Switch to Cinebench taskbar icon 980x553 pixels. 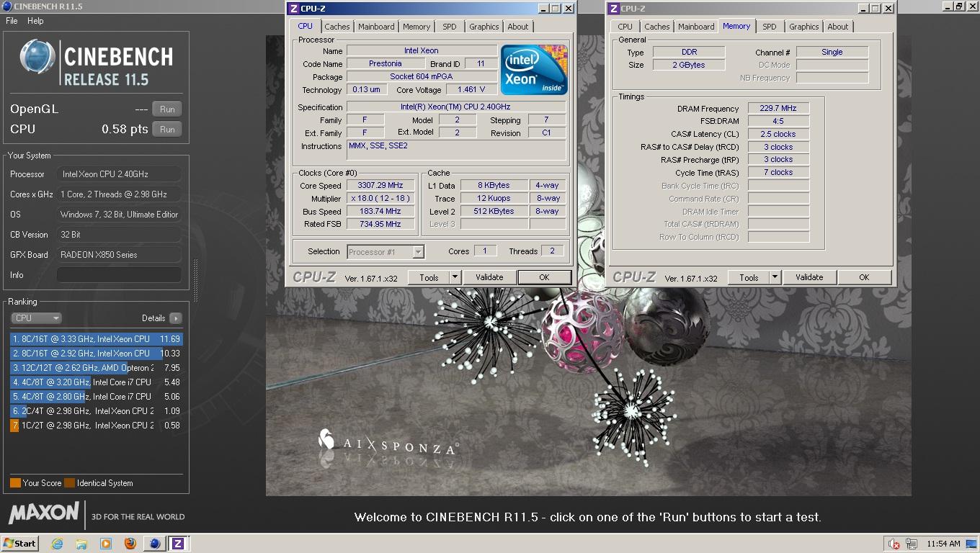click(154, 544)
